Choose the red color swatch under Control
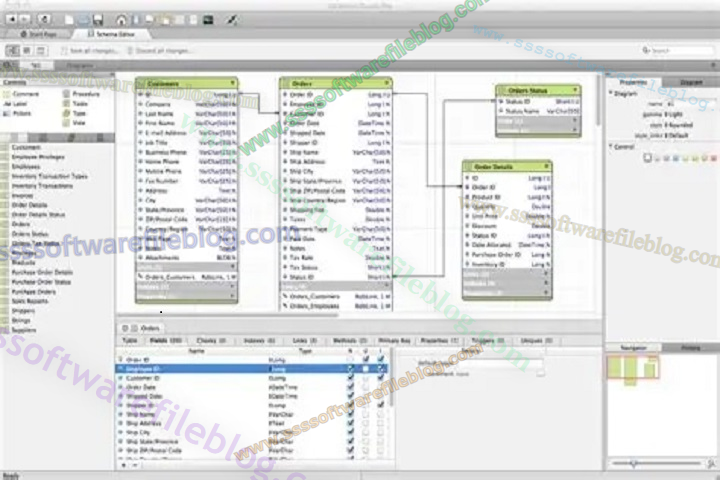Screen dimensions: 720x480 point(714,158)
